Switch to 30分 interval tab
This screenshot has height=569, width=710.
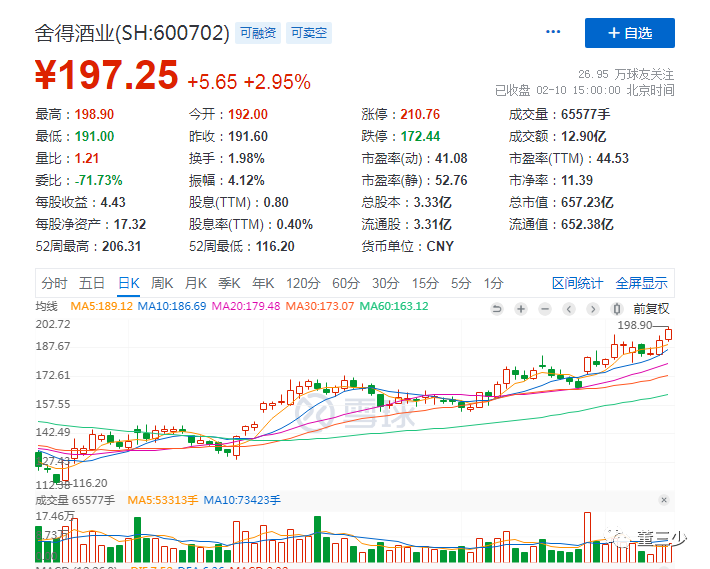click(386, 283)
